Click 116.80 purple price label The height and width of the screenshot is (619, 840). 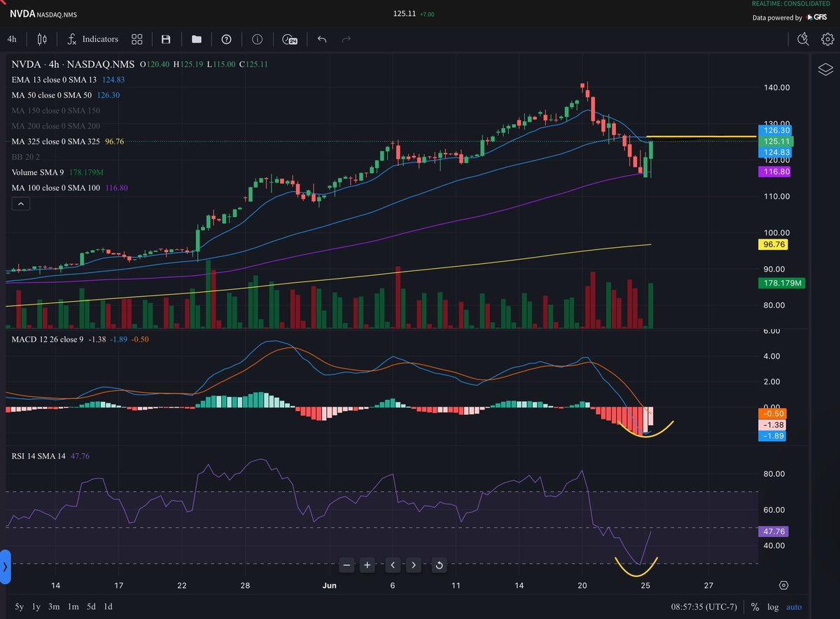[x=774, y=171]
